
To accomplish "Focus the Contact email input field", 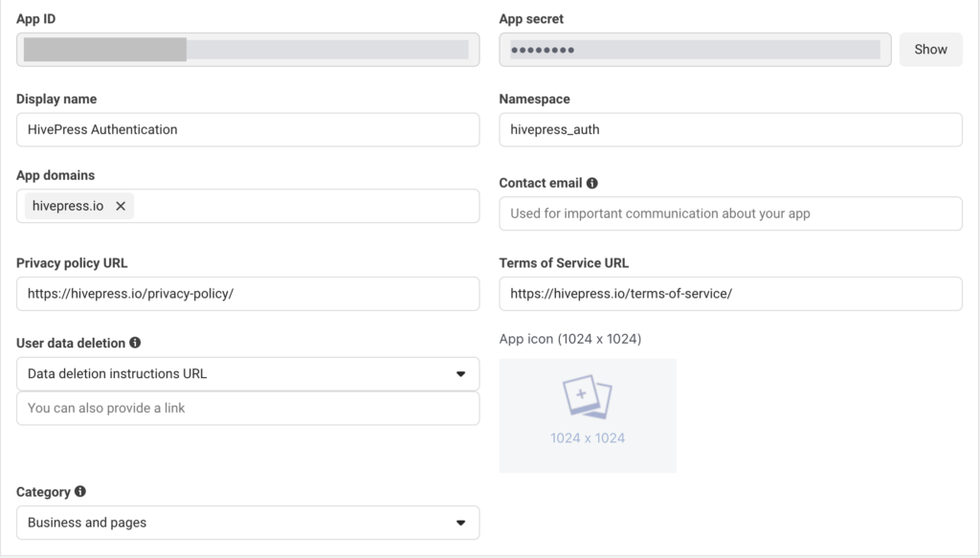I will pos(729,212).
